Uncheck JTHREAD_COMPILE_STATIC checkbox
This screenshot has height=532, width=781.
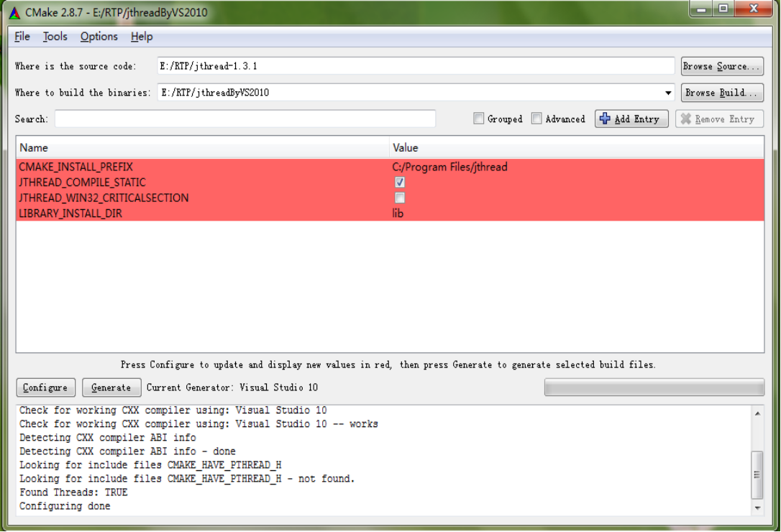[399, 183]
